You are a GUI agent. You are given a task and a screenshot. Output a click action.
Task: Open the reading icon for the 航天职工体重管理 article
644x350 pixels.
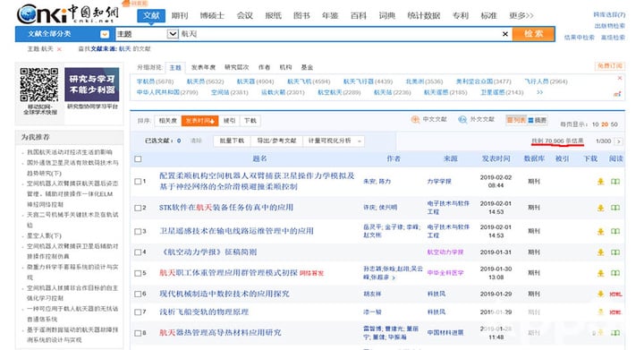click(x=614, y=273)
